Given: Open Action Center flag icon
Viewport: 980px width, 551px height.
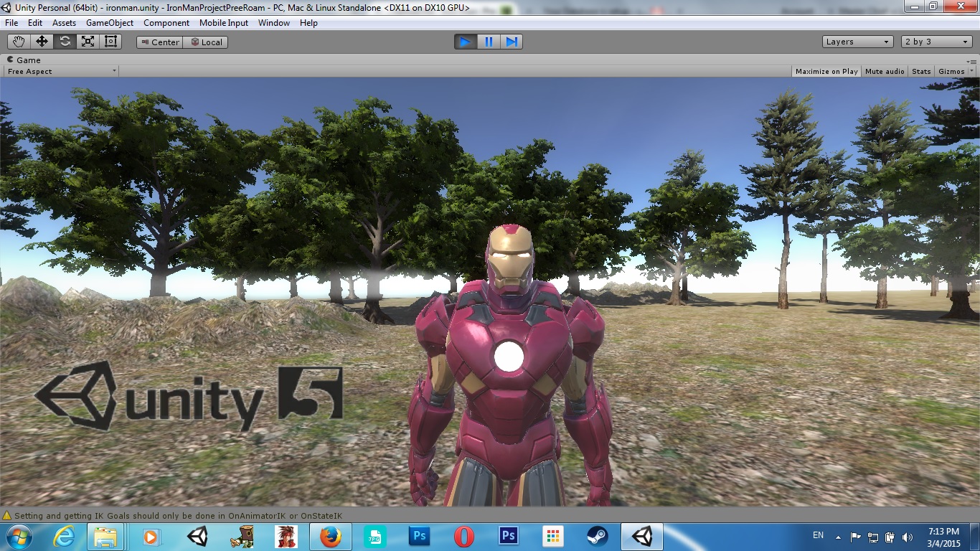Looking at the screenshot, I should pyautogui.click(x=855, y=536).
